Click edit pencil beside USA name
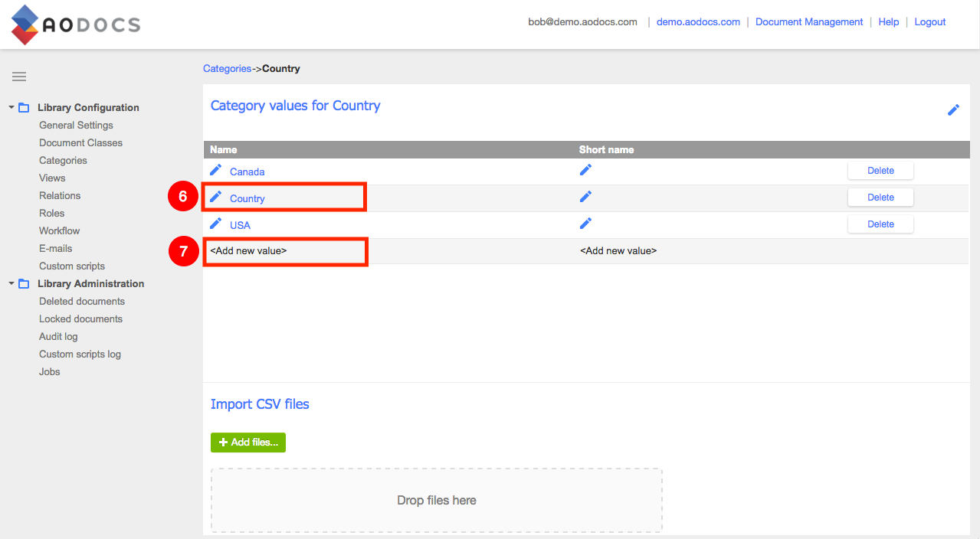980x539 pixels. click(x=216, y=224)
